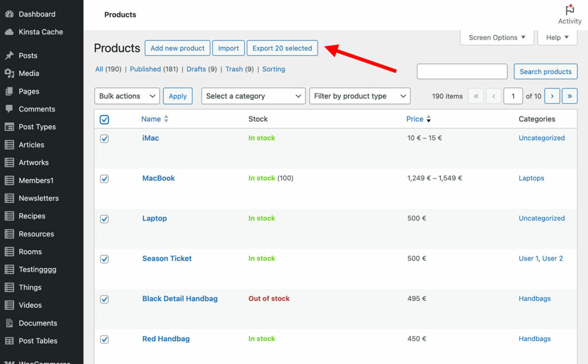Open the Season Ticket product link
Viewport: 588px width, 364px height.
click(167, 258)
